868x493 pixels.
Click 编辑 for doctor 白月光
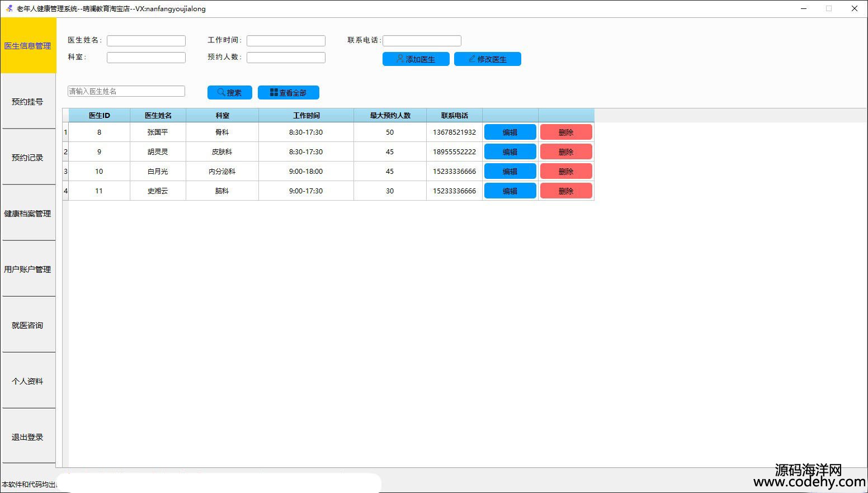click(x=510, y=172)
